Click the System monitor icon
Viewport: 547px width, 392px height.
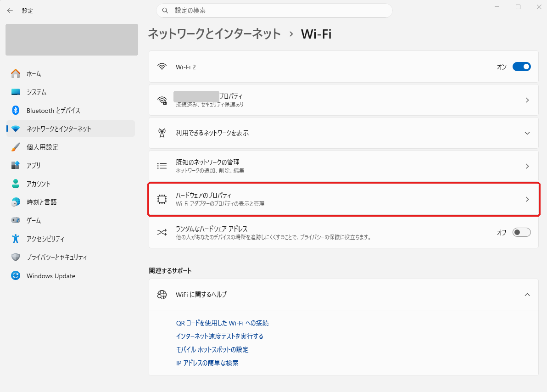tap(15, 92)
